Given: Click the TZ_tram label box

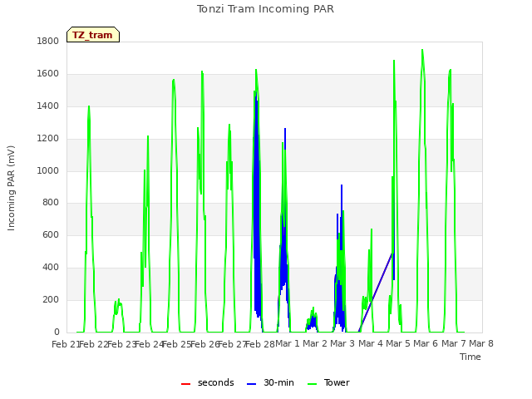Looking at the screenshot, I should [x=93, y=35].
